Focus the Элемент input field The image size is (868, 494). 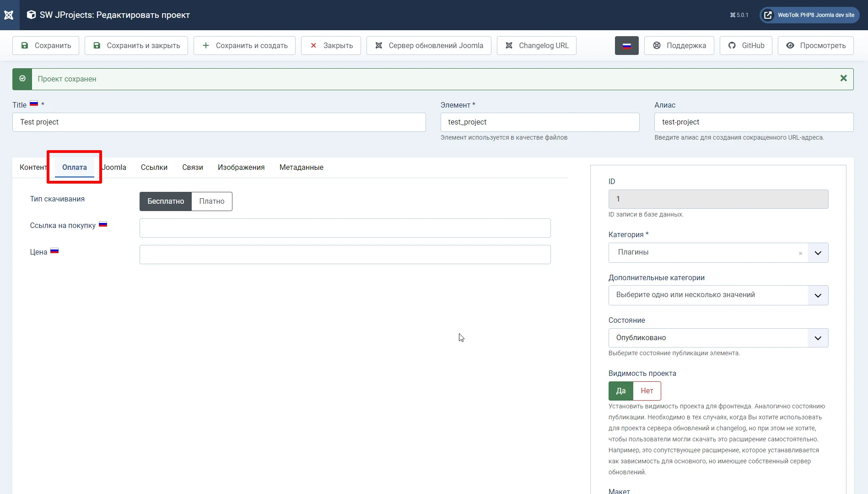pos(540,122)
